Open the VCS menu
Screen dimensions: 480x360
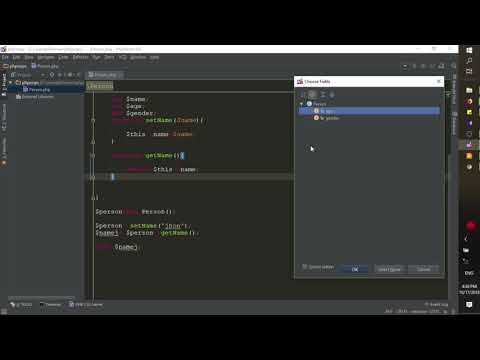[x=122, y=57]
